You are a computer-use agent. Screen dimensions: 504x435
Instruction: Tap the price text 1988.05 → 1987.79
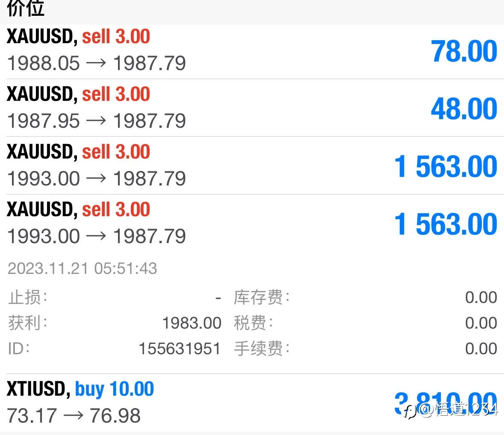click(97, 63)
